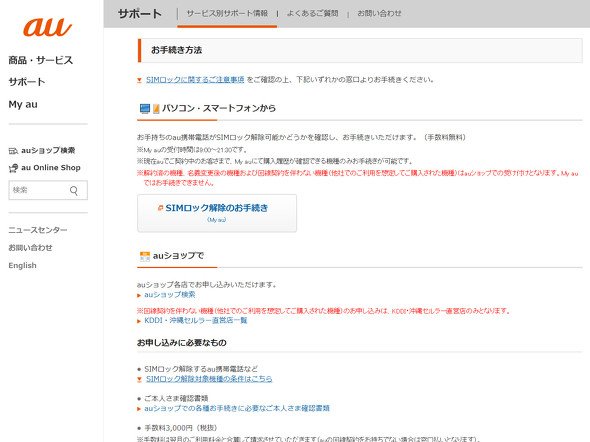Open お問い合わせ in the left sidebar
Image resolution: width=590 pixels, height=442 pixels.
30,248
